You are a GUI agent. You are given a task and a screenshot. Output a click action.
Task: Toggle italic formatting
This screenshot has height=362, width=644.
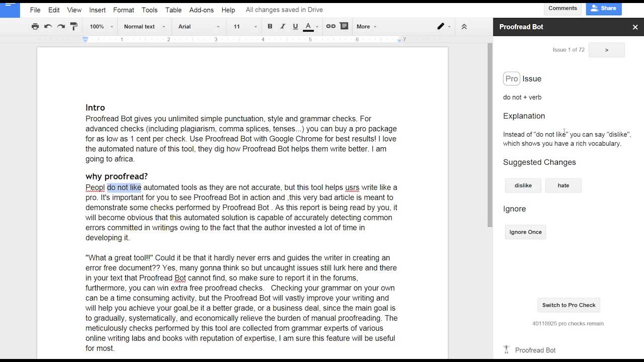(x=283, y=27)
